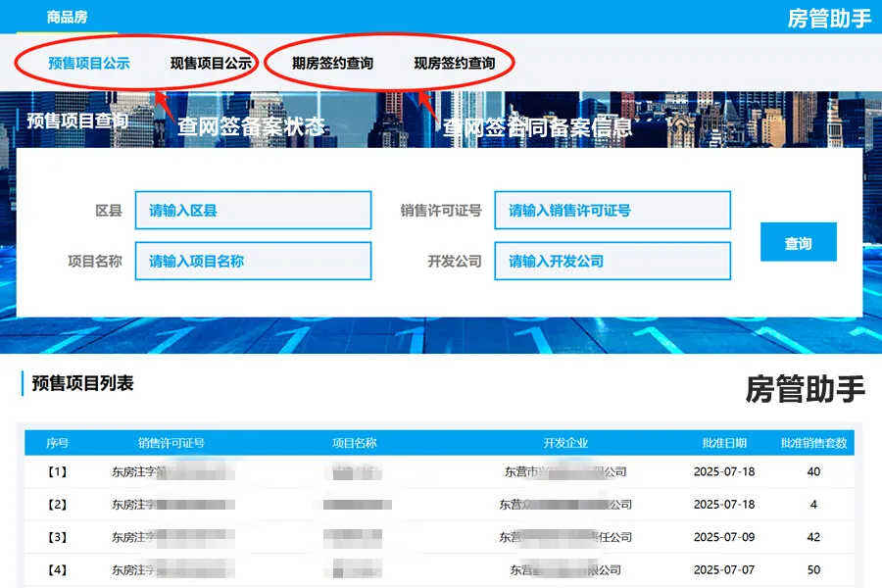Viewport: 882px width, 588px height.
Task: Click the 查询 search button
Action: coord(798,243)
